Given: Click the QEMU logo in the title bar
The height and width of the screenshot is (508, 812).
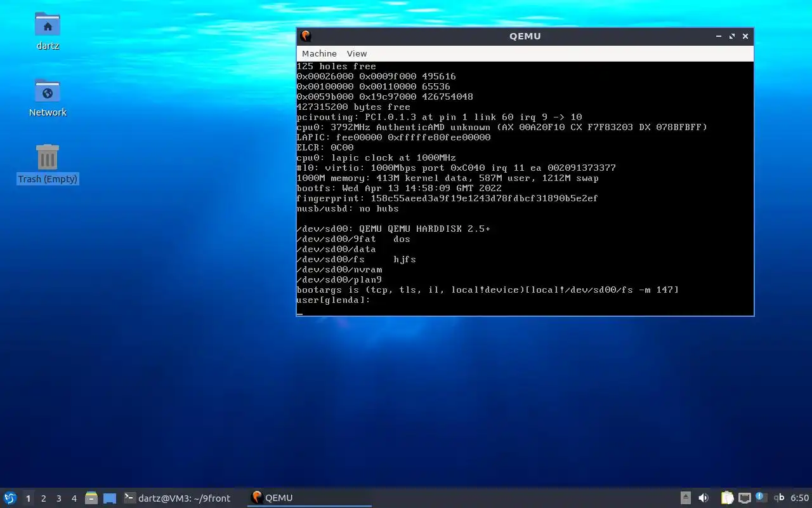Looking at the screenshot, I should 306,36.
